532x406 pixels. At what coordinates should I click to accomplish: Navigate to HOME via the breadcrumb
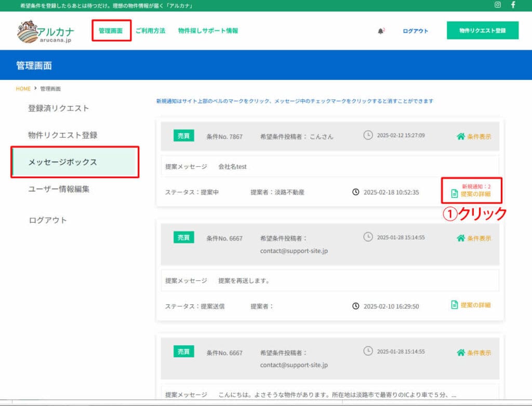pos(23,88)
